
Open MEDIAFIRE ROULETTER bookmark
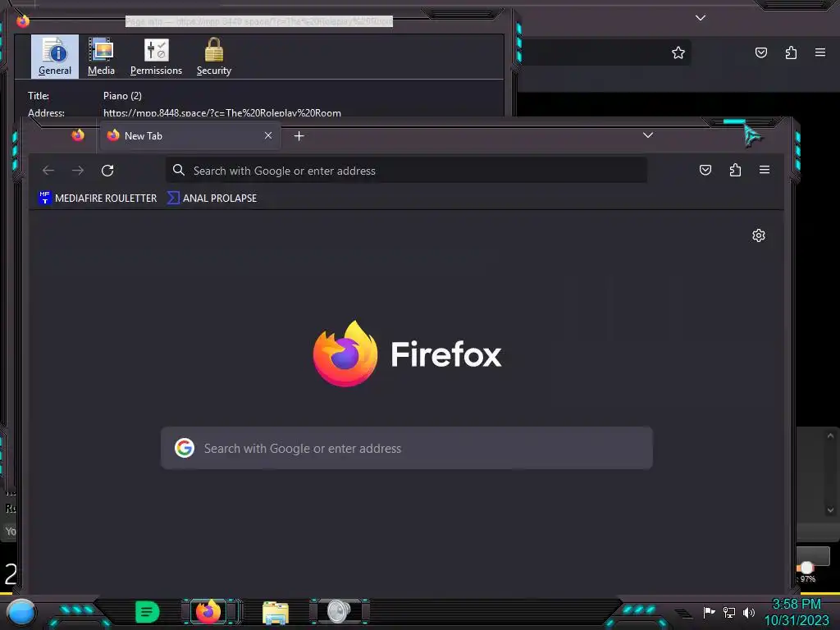pos(98,199)
